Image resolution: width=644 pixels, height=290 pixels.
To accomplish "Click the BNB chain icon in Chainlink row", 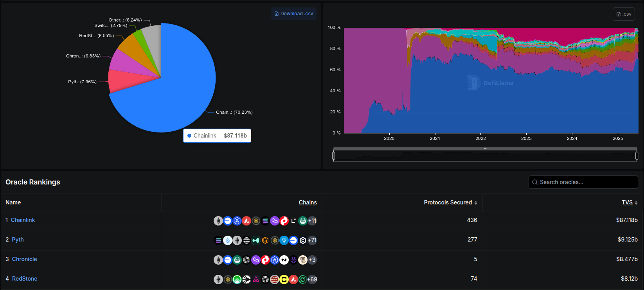I will tap(256, 221).
